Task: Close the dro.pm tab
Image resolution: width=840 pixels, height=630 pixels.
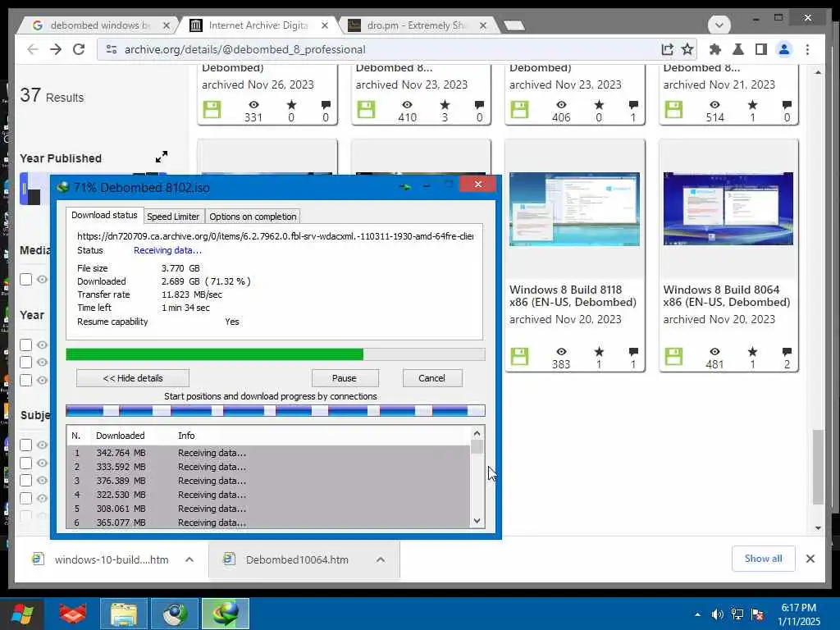Action: pos(482,25)
